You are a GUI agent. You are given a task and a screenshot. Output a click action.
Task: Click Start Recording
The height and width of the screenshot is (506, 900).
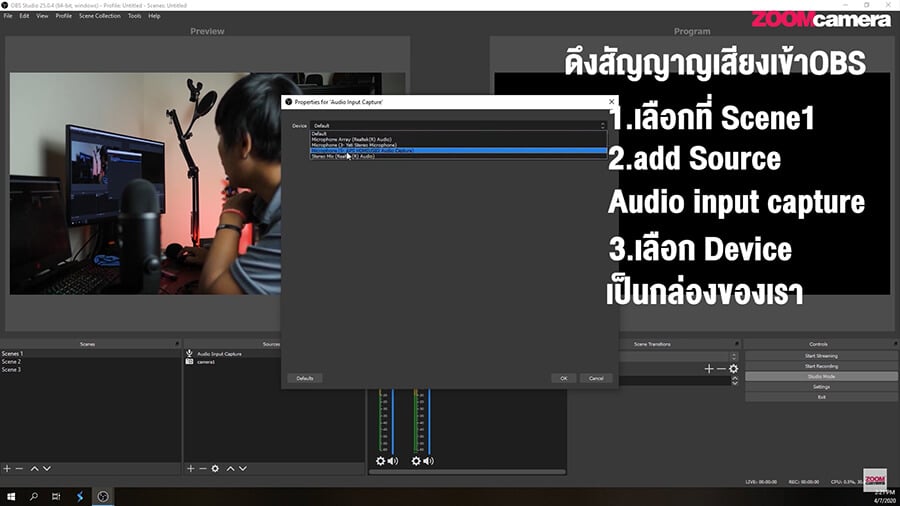point(821,366)
